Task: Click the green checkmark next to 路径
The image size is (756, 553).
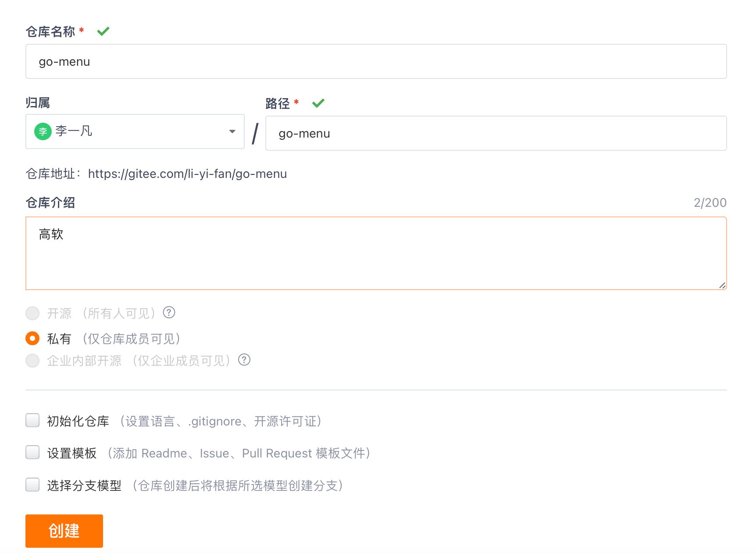Action: tap(318, 103)
